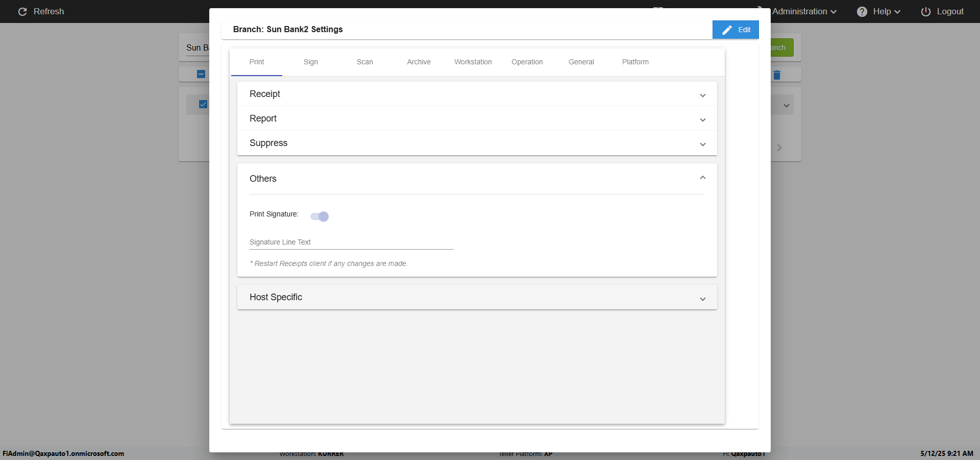Open the General settings tab
Viewport: 980px width, 460px height.
581,62
